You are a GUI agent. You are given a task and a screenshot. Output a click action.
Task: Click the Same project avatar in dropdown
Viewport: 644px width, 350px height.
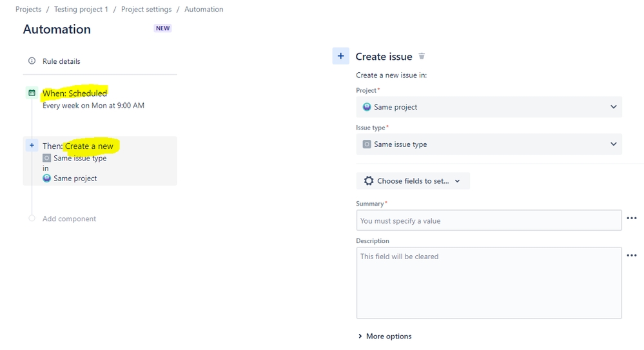pyautogui.click(x=367, y=107)
